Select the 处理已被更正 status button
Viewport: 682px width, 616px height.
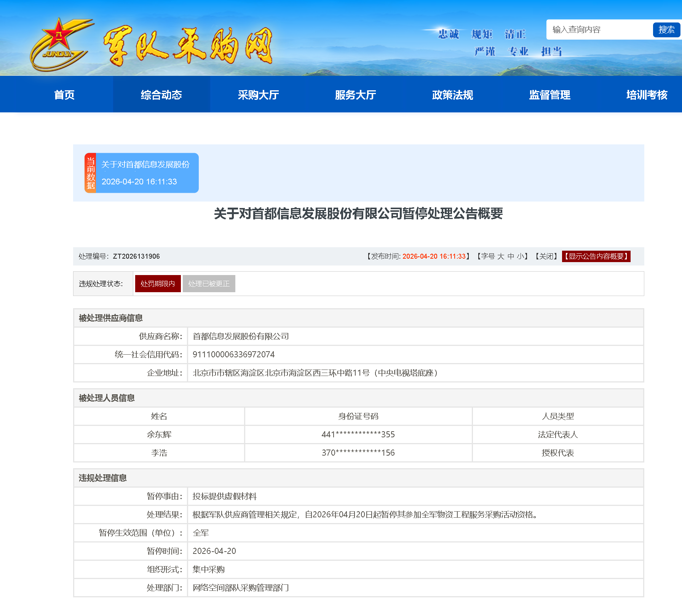coord(209,284)
